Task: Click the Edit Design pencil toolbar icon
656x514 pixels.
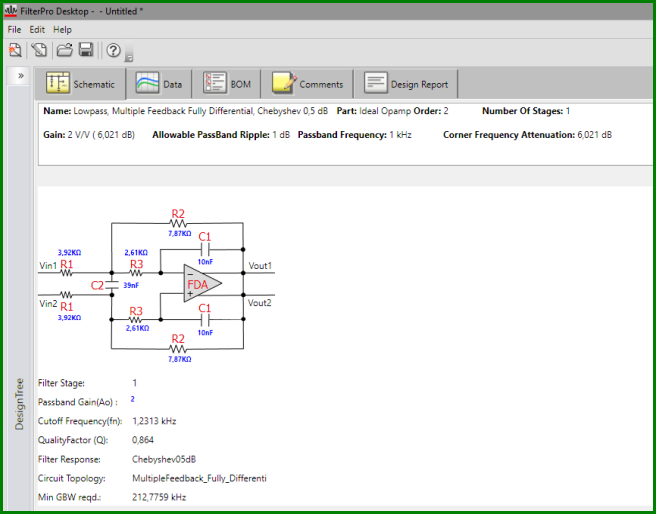Action: (39, 50)
